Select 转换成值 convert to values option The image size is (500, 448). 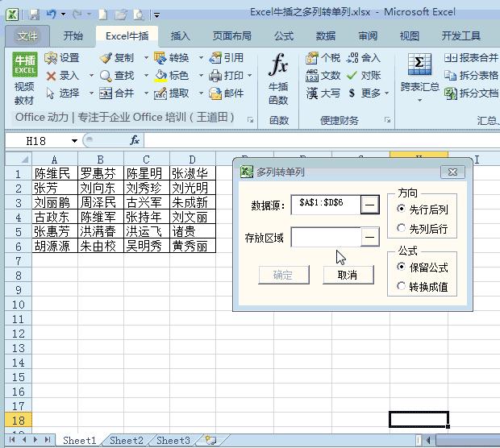click(x=401, y=286)
